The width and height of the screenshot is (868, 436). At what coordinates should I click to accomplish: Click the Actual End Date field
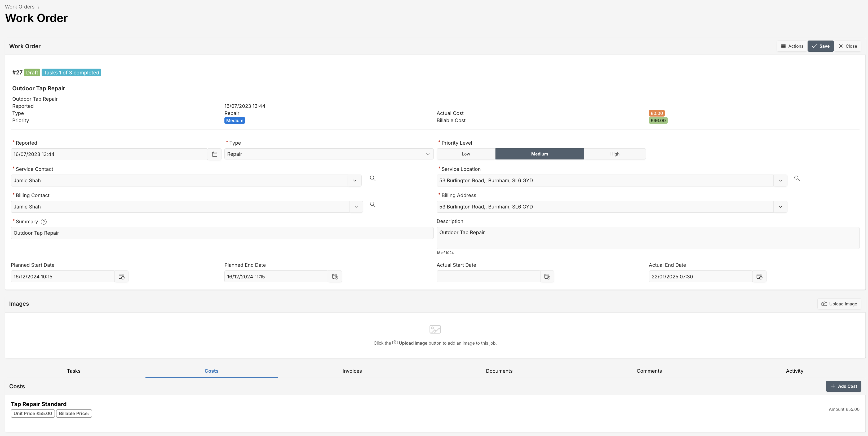click(701, 277)
